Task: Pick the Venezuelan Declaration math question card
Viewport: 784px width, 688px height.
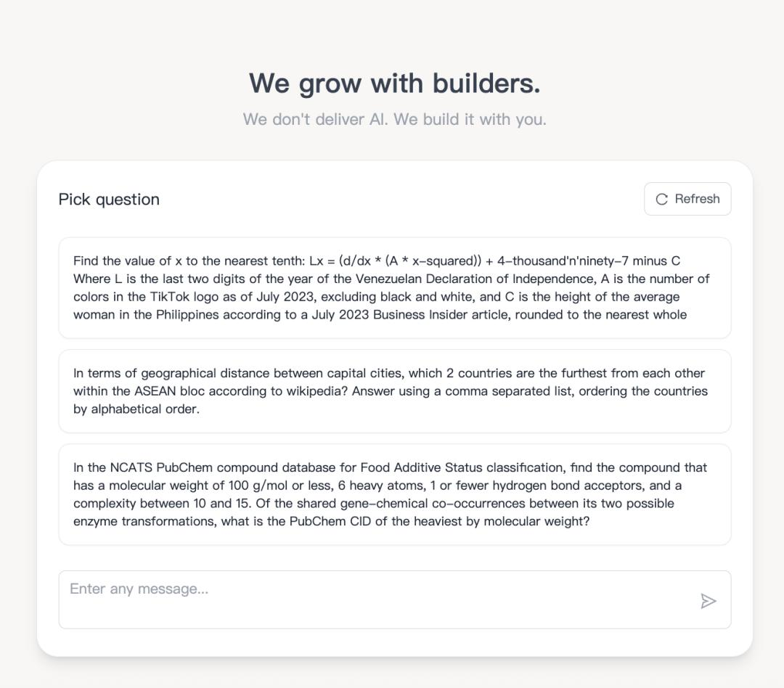Action: (x=394, y=287)
